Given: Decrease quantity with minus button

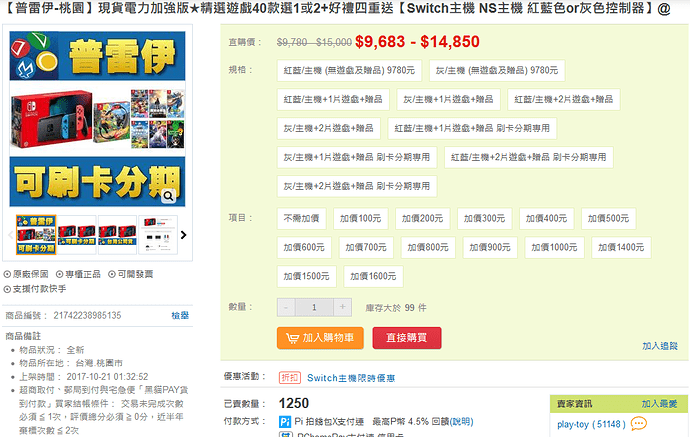Looking at the screenshot, I should pos(286,307).
